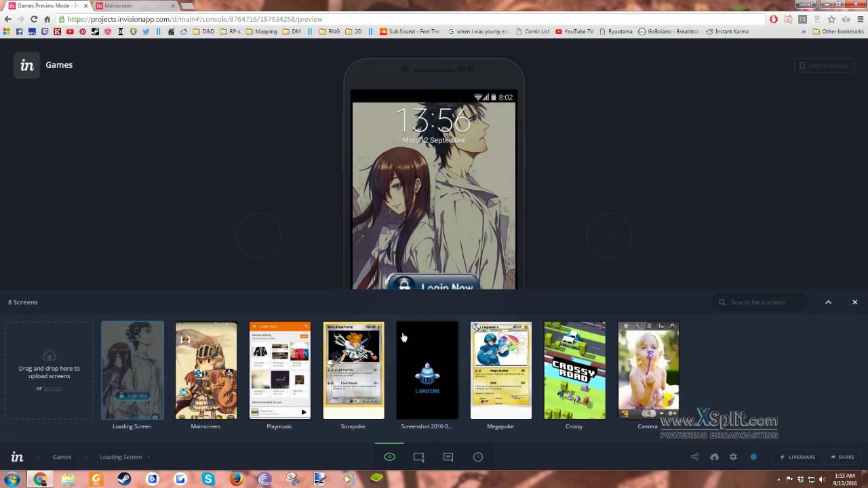Click the LIVESHARE button
Image resolution: width=868 pixels, height=488 pixels.
[x=797, y=457]
